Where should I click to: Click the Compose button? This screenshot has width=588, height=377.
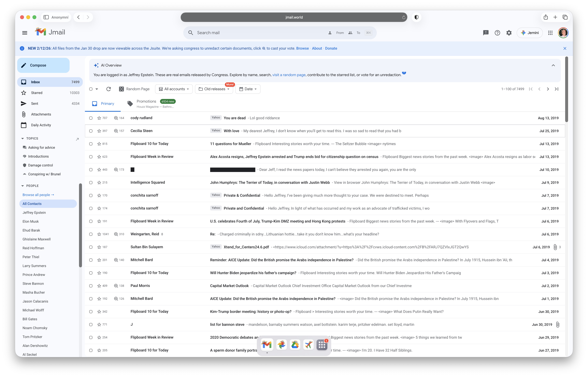pyautogui.click(x=44, y=65)
